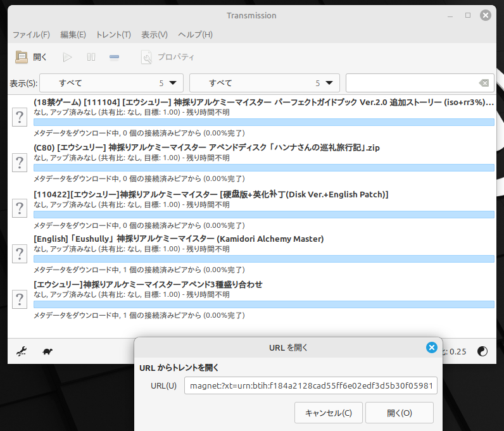The width and height of the screenshot is (504, 431).
Task: Click progress bar of (C80) torrent
Action: point(264,168)
